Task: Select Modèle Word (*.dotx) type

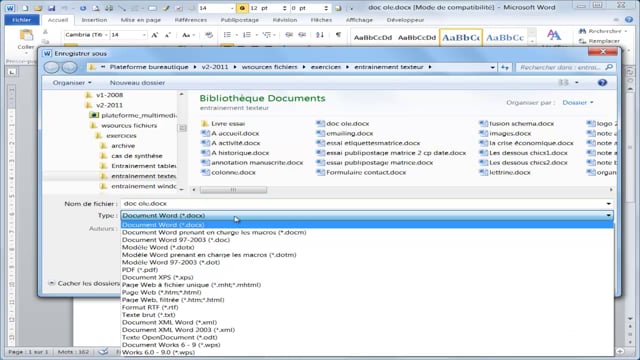Action: [158, 247]
